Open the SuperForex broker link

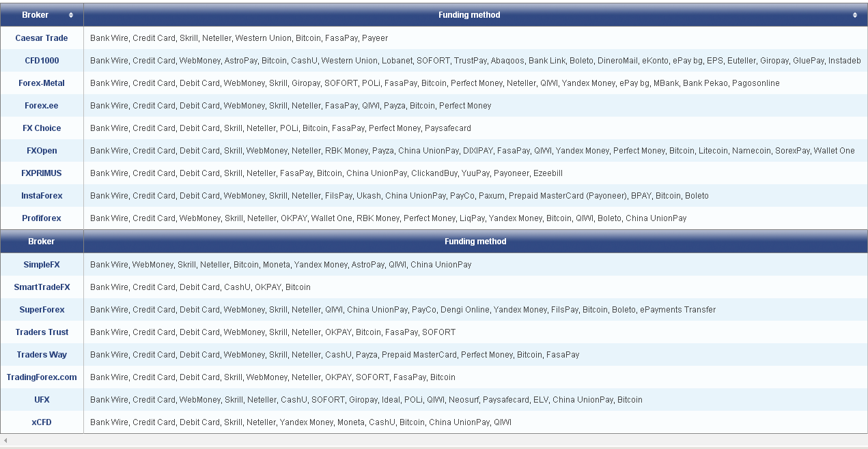tap(42, 310)
